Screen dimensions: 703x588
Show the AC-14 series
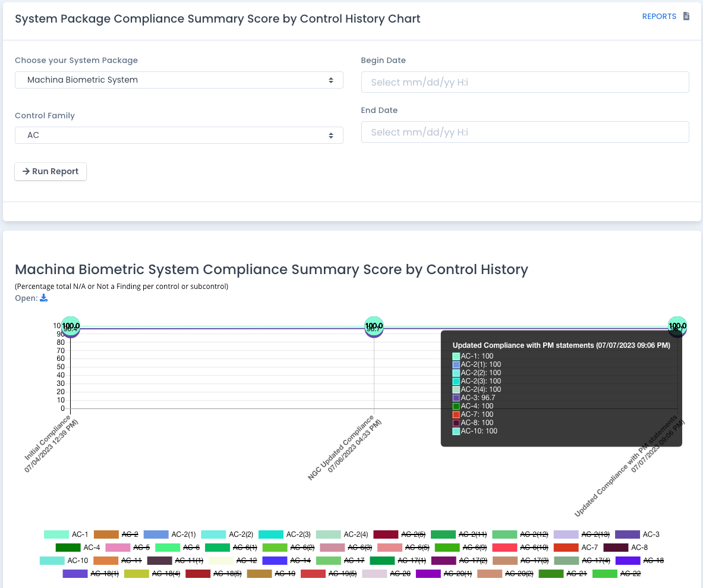coord(286,560)
